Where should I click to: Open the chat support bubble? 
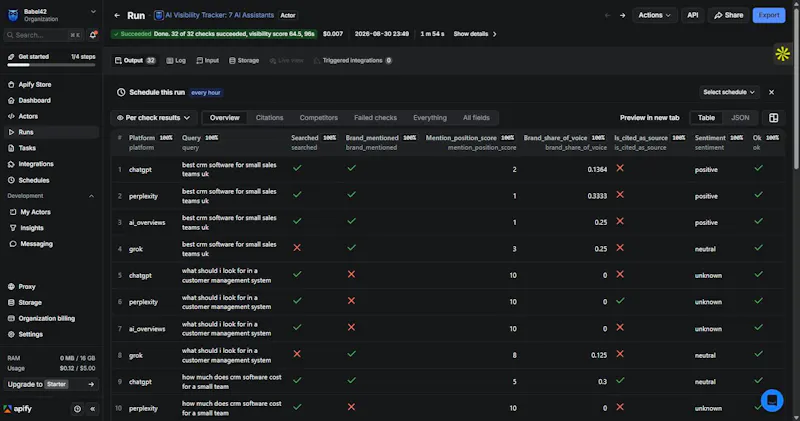click(771, 400)
